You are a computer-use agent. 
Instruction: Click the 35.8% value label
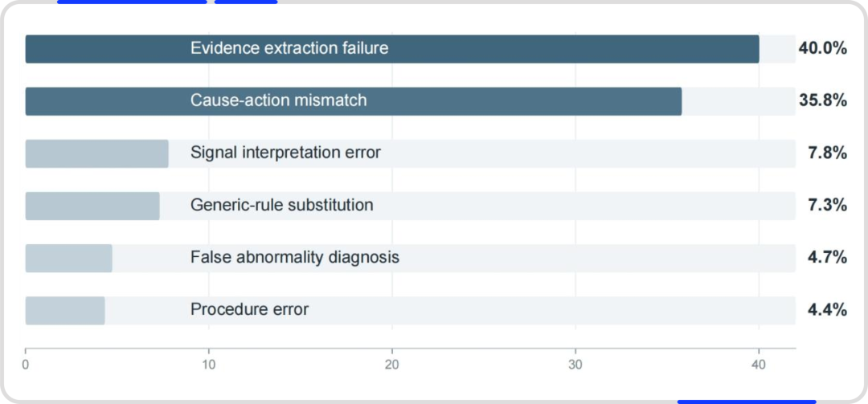[x=823, y=100]
